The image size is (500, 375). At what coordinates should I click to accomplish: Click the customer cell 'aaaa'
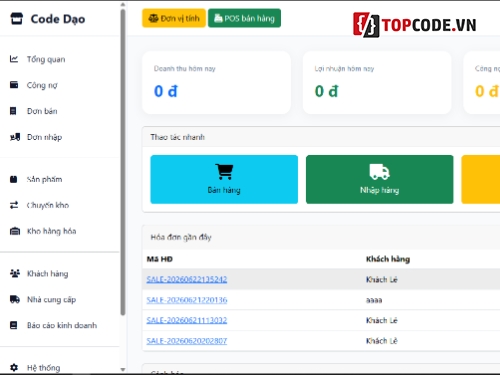point(374,300)
